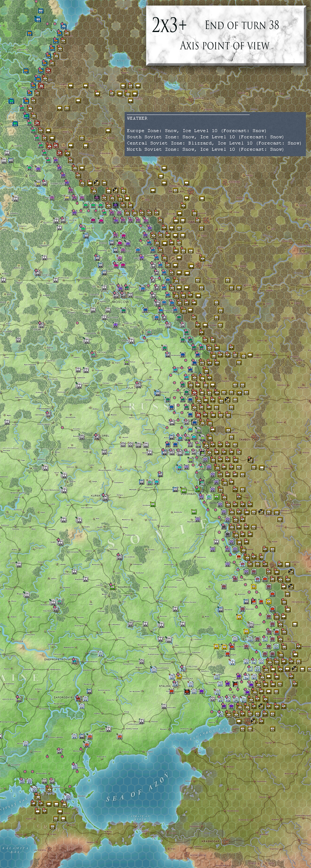
Task: Click the black 36=27 unit near Stalino
Action: point(188,692)
